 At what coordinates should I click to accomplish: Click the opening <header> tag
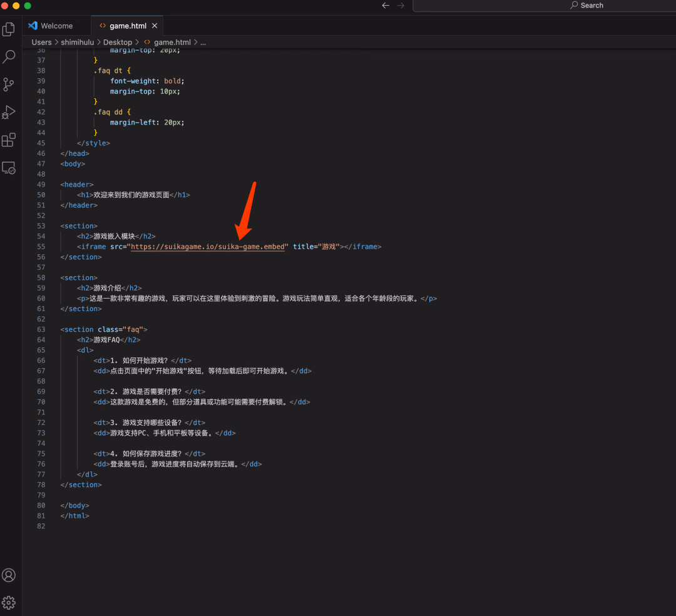77,185
